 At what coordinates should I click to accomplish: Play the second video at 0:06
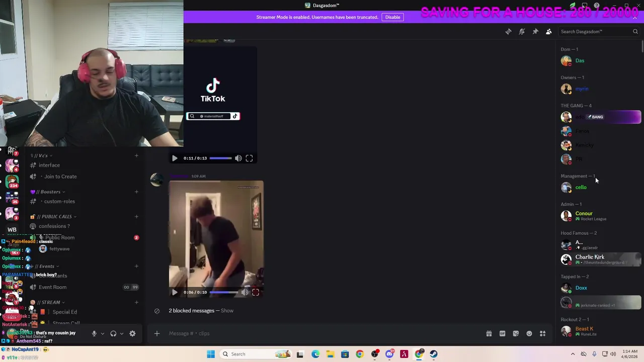click(175, 292)
